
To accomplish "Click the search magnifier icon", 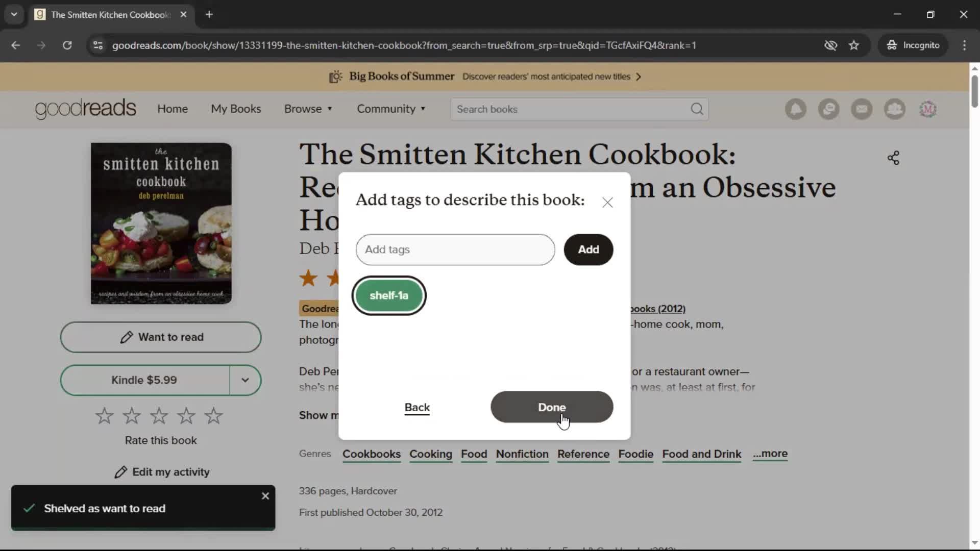I will 697,109.
